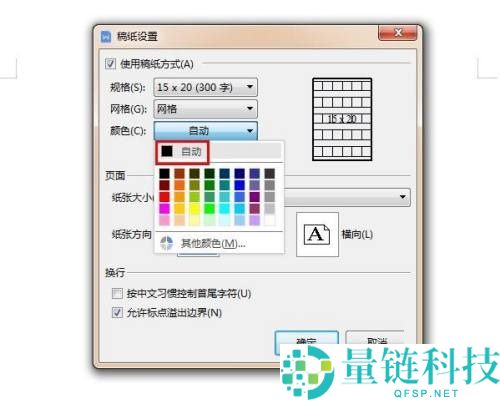500x404 pixels.
Task: Close the 稿纸设置 dialog
Action: [397, 33]
